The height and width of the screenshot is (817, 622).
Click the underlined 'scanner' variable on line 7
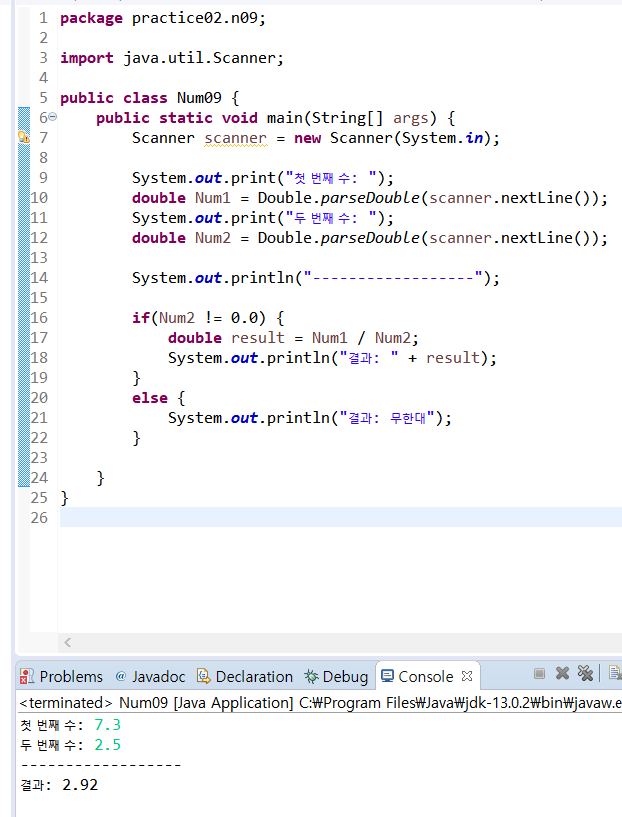click(235, 138)
